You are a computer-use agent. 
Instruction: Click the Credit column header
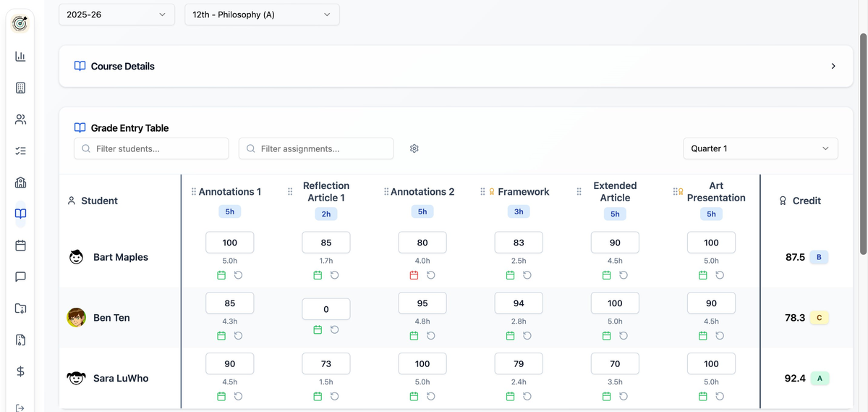(807, 201)
